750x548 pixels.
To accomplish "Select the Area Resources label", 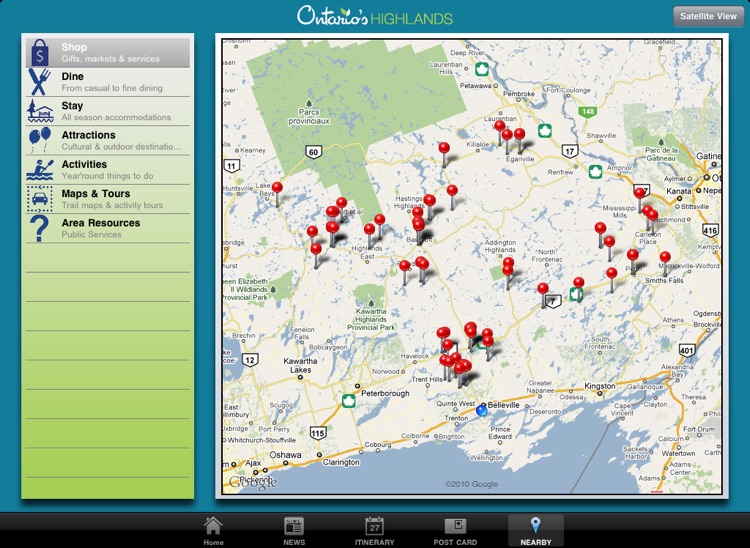I will pos(101,223).
